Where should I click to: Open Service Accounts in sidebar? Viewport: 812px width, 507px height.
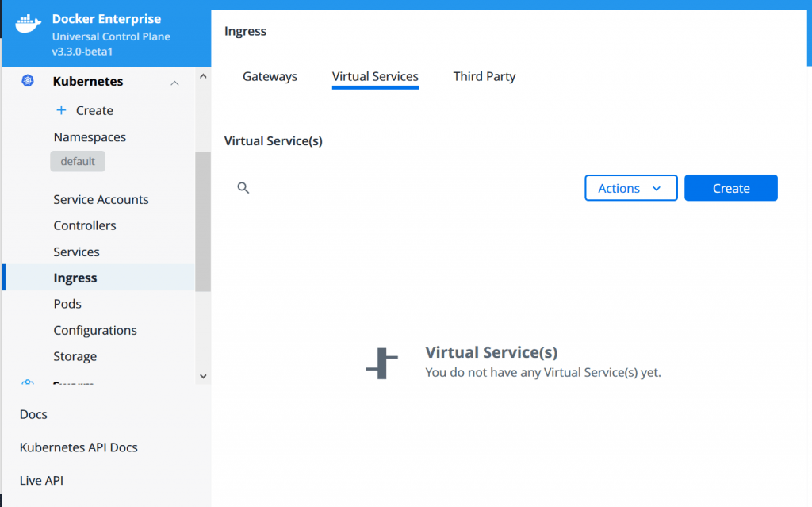point(101,199)
